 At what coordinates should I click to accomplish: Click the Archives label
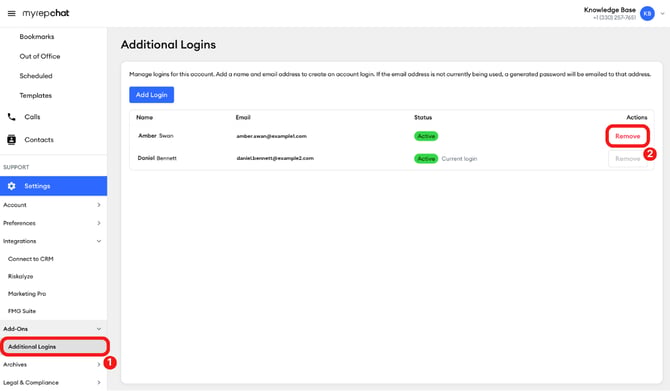tap(15, 365)
